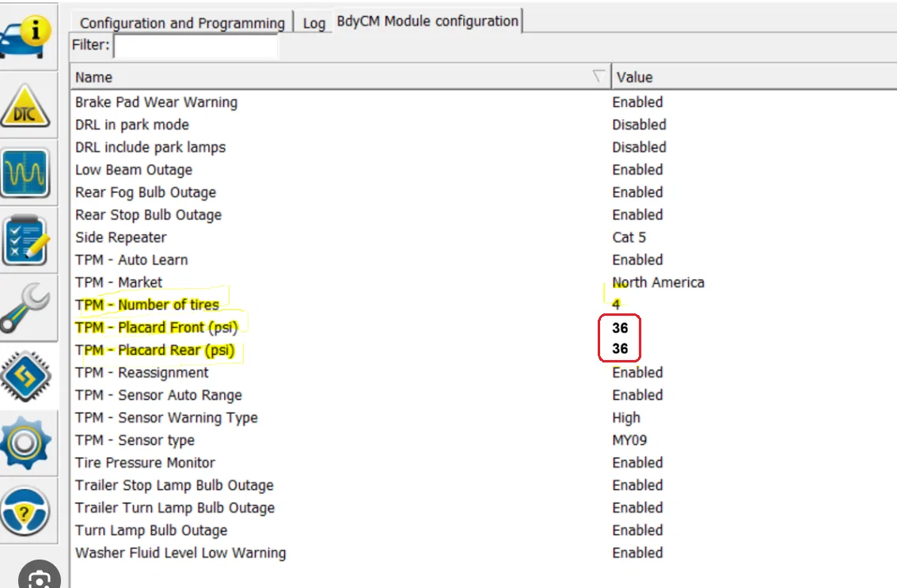Switch to the Log tab
This screenshot has height=588, width=897.
[x=314, y=23]
